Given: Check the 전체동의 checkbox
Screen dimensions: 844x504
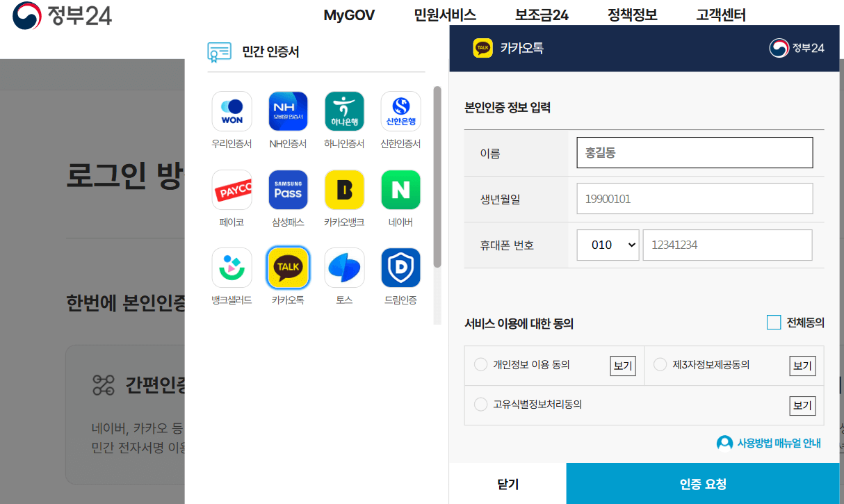Looking at the screenshot, I should coord(774,323).
